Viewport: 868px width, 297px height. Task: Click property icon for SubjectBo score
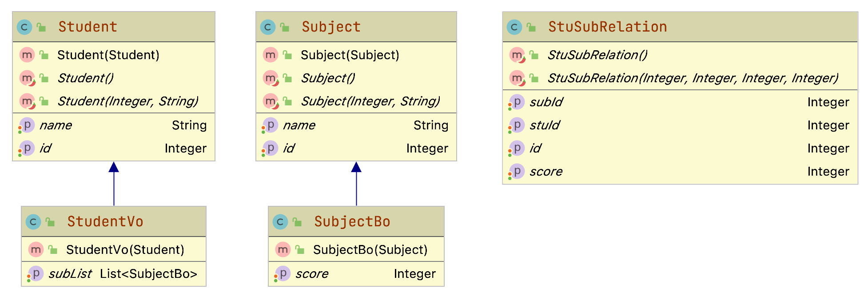[283, 274]
